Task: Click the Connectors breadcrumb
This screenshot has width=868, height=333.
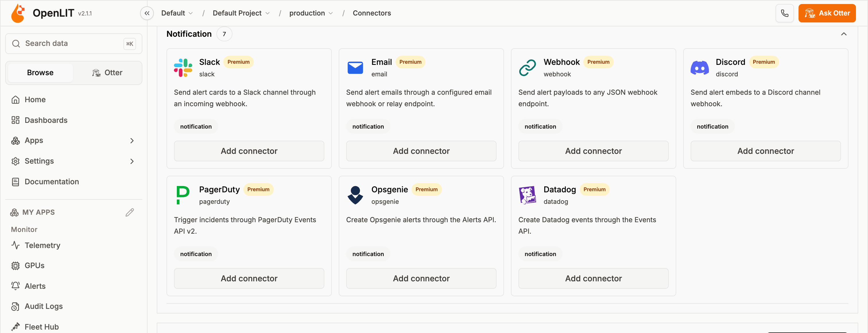Action: click(372, 13)
